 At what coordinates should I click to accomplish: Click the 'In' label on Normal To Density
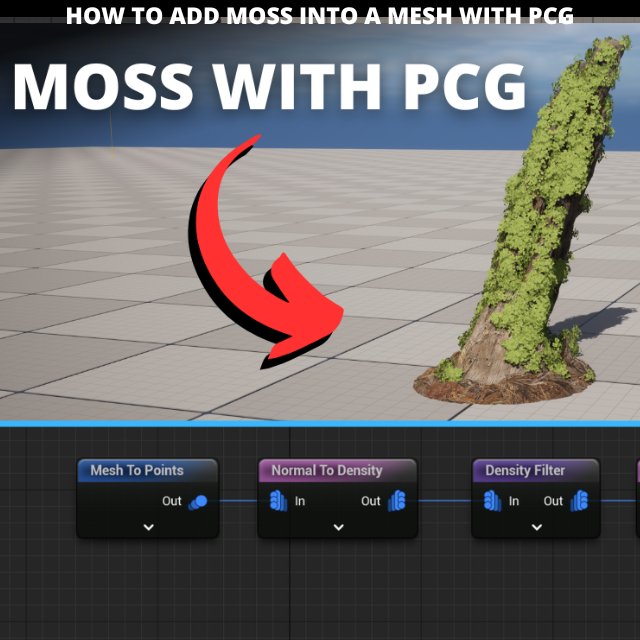(x=300, y=501)
